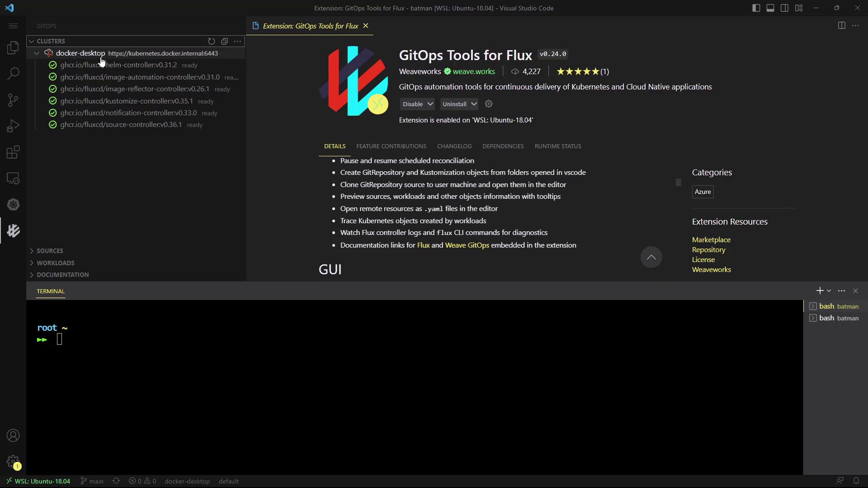
Task: Open Run and Debug view
Action: [x=13, y=126]
